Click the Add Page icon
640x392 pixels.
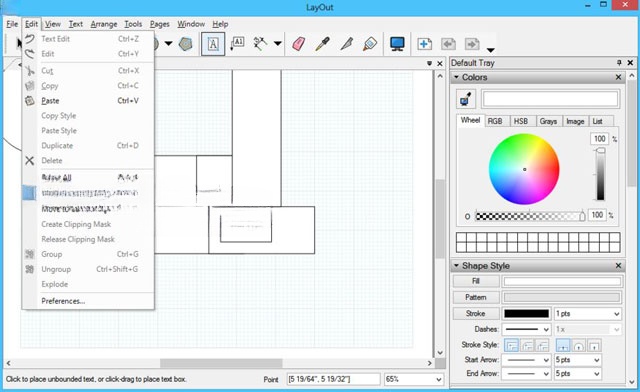(x=424, y=44)
